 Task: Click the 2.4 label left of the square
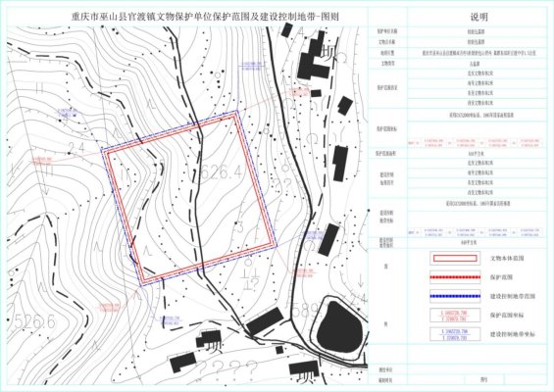coord(76,148)
